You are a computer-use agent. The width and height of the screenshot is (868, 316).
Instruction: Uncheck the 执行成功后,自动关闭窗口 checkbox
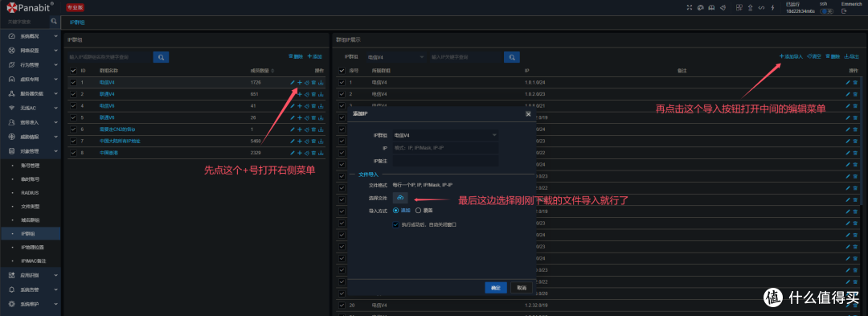(x=395, y=224)
